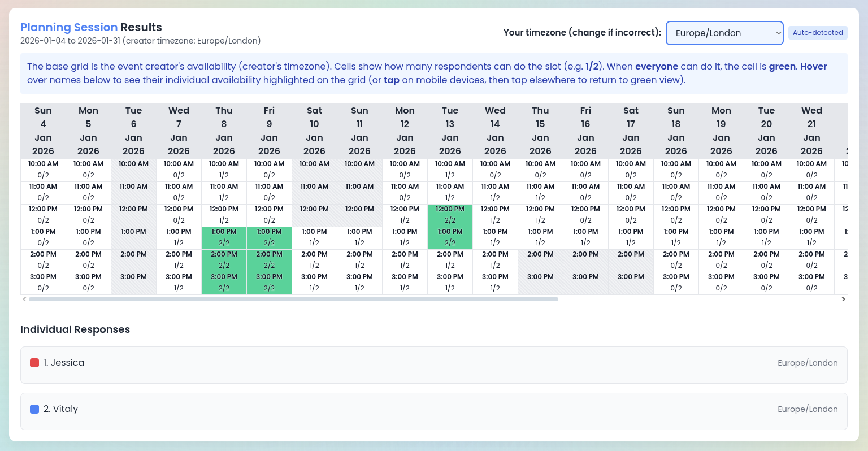Click the unavailable 12:00 PM cell on Sat 10
The image size is (868, 451).
pos(314,215)
